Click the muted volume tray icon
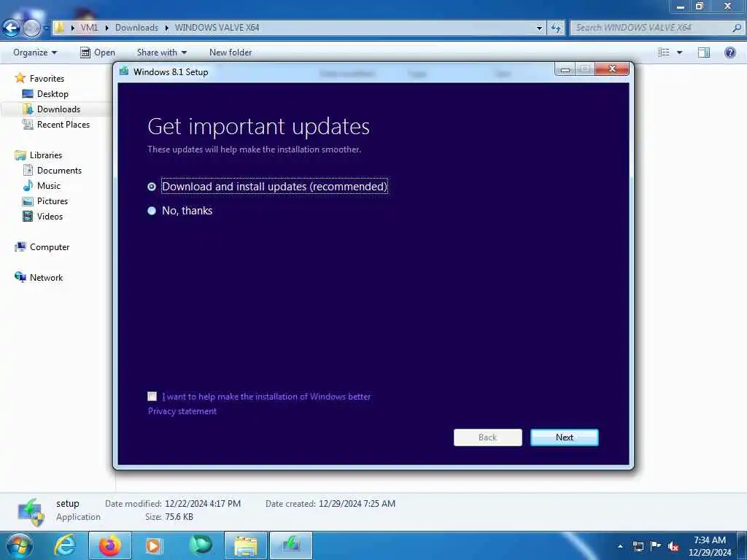 (x=673, y=547)
